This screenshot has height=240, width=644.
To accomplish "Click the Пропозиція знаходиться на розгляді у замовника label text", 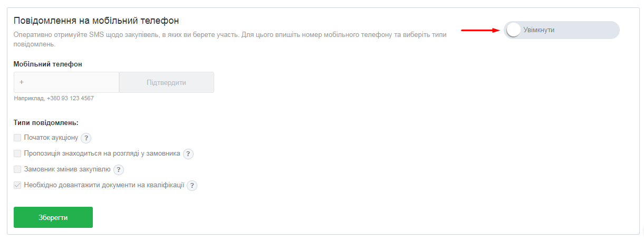I will [x=102, y=153].
